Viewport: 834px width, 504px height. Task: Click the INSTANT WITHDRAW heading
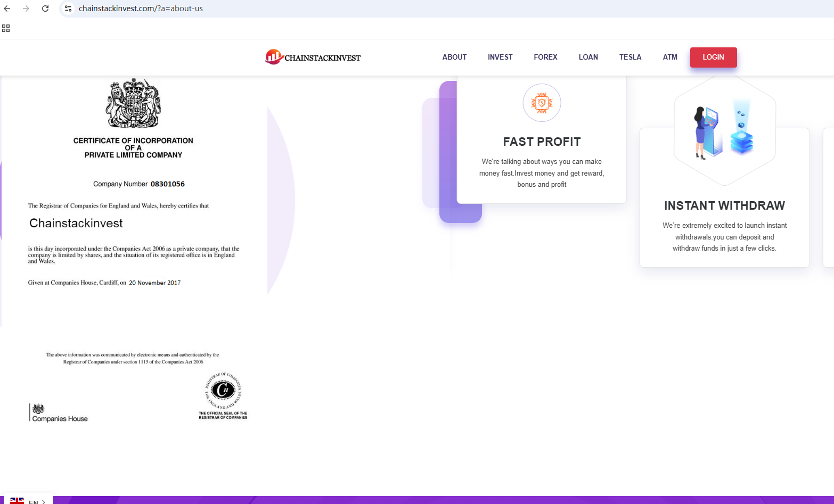(x=724, y=205)
